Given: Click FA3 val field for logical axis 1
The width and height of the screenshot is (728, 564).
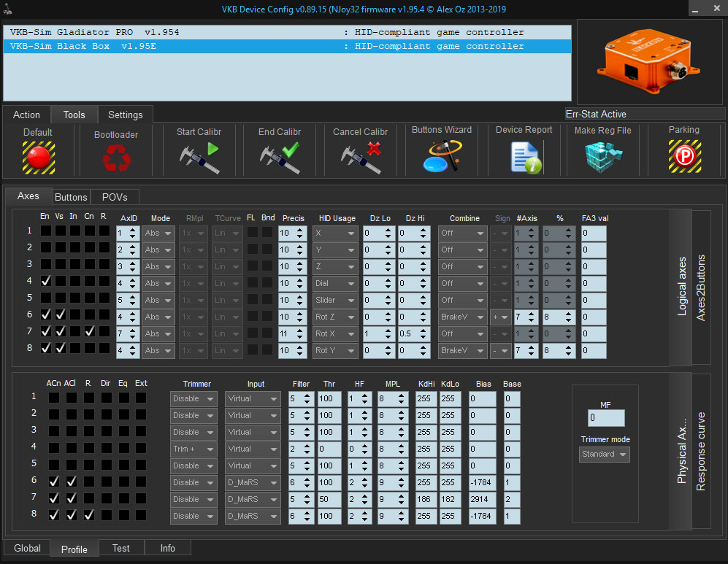Looking at the screenshot, I should 594,233.
